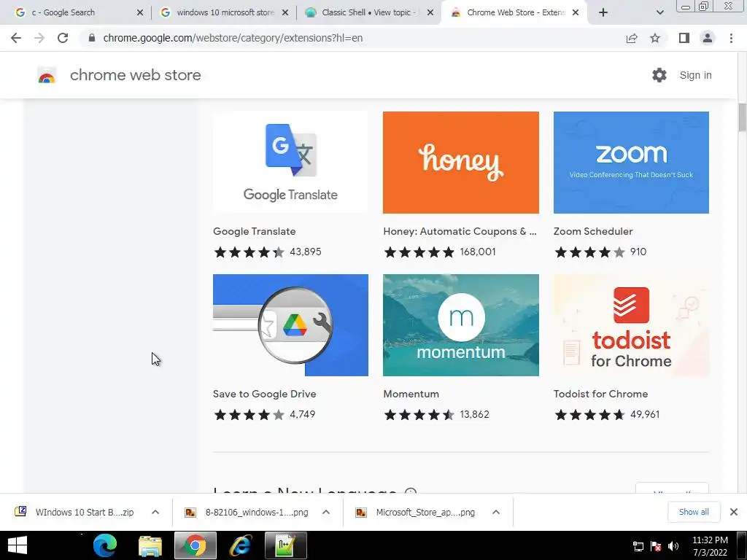
Task: Open Save to Google Drive thumbnail
Action: click(290, 324)
